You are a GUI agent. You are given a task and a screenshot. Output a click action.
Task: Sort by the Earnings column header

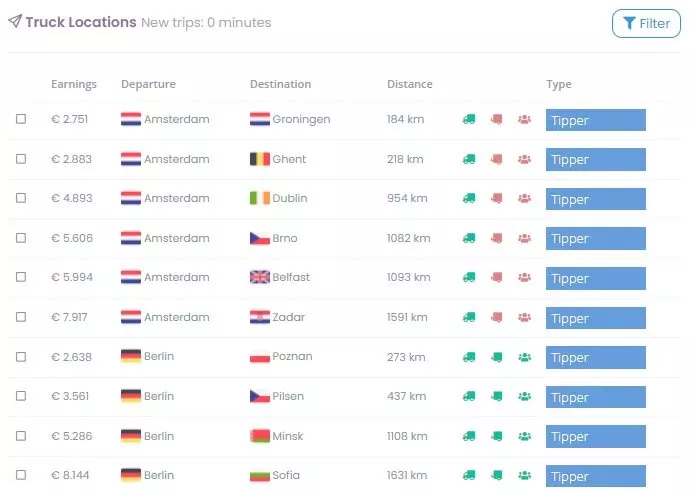[74, 85]
